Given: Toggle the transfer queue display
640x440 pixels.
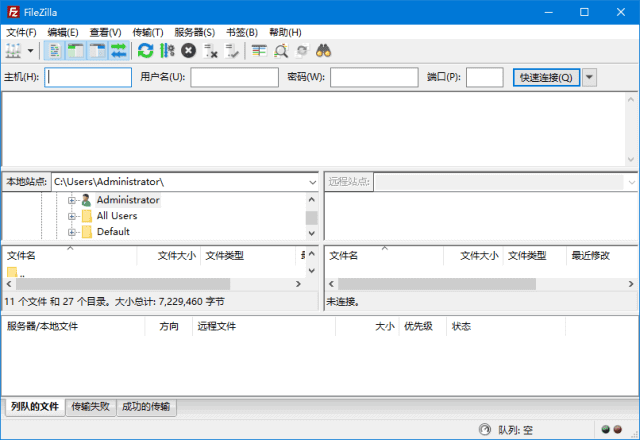Looking at the screenshot, I should [119, 50].
